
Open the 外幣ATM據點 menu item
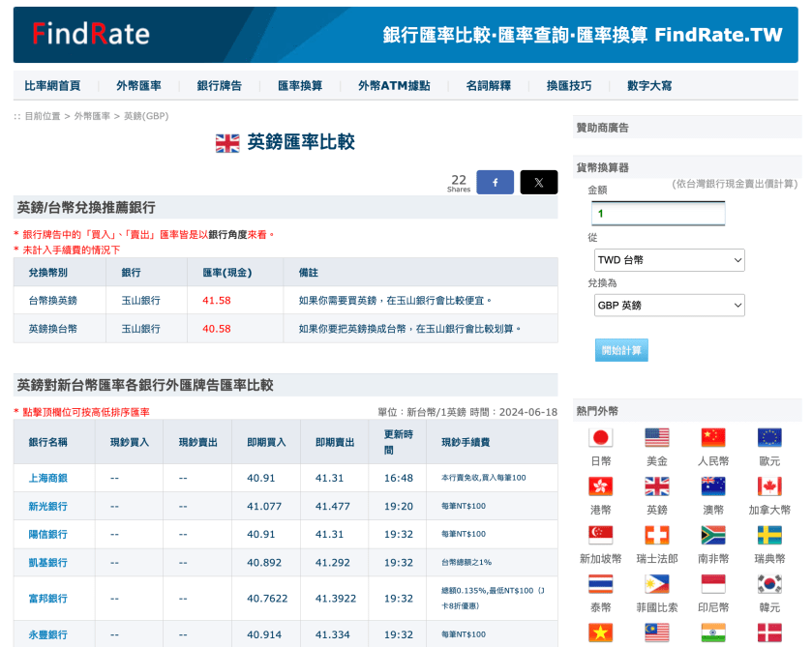[394, 85]
